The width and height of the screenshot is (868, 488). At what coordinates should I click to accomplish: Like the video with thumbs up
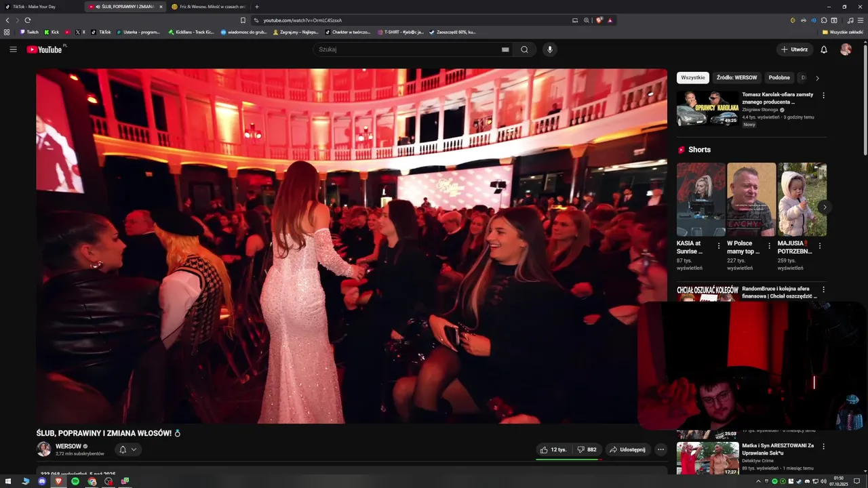[553, 449]
